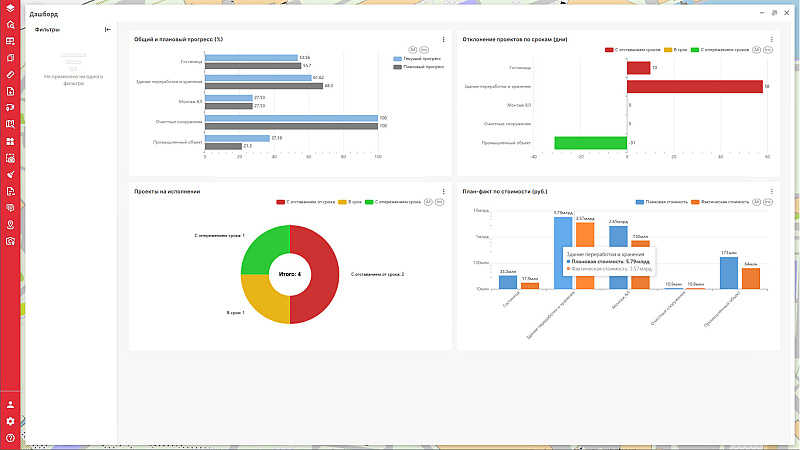Open user profile icon in sidebar
Image resolution: width=800 pixels, height=450 pixels.
pos(10,405)
